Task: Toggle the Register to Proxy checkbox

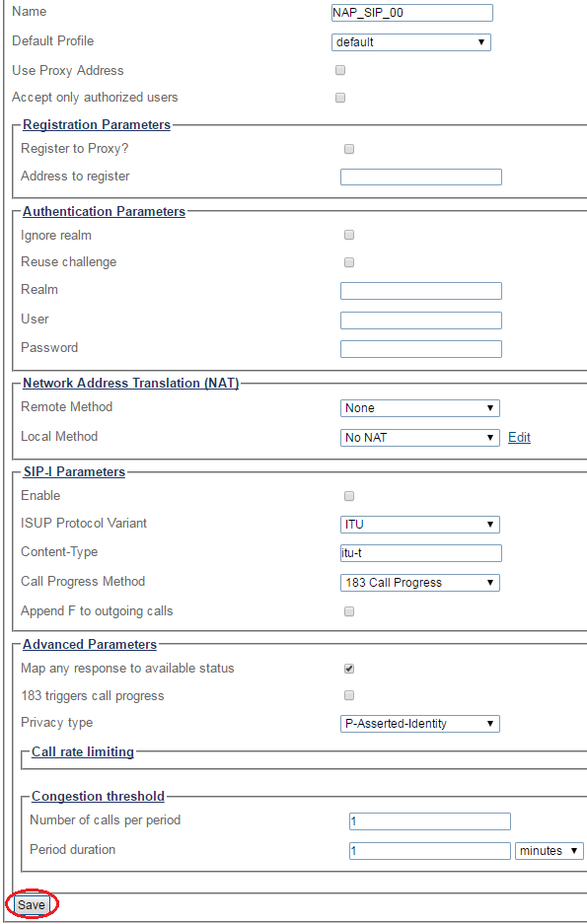Action: 349,149
